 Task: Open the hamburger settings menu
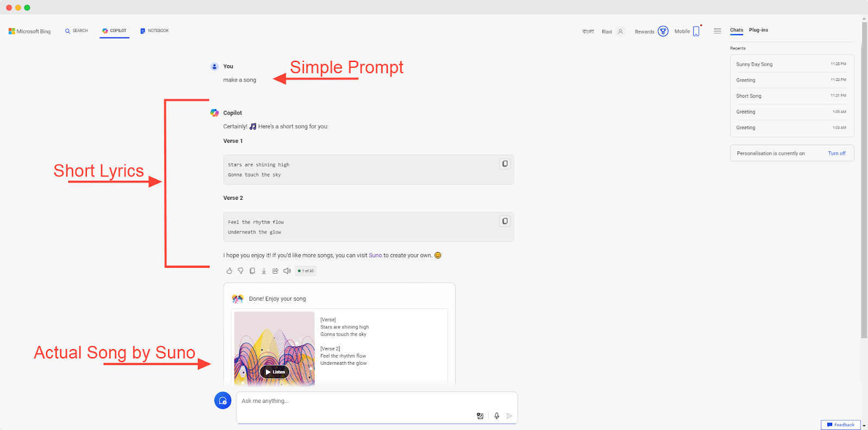click(x=717, y=31)
